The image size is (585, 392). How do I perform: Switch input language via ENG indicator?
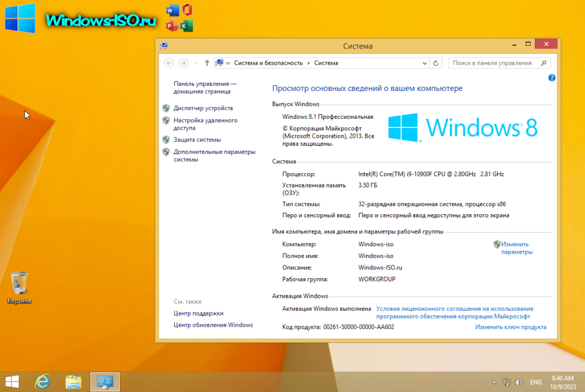(536, 382)
